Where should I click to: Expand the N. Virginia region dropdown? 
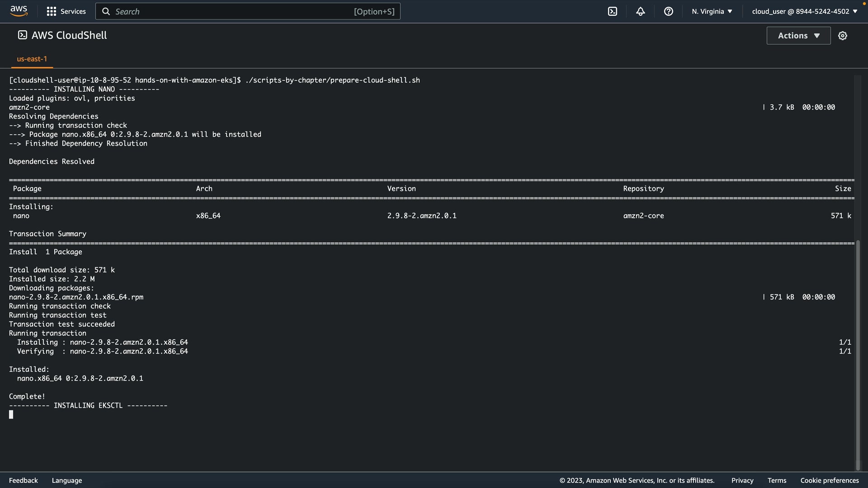[x=712, y=11]
